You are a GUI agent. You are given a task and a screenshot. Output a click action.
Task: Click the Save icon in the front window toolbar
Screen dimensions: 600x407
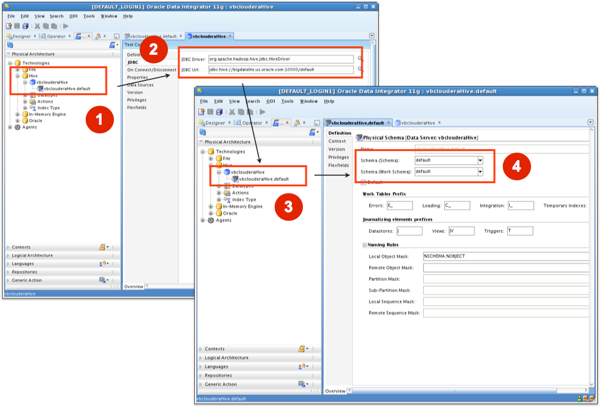210,112
